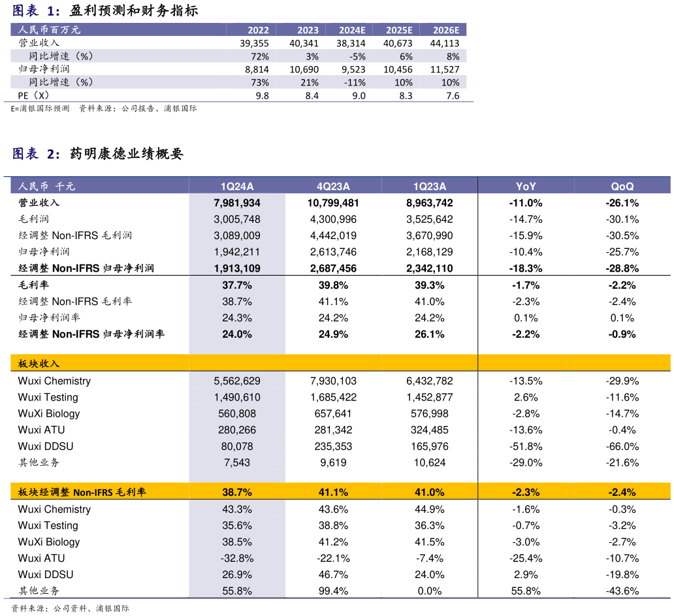
Task: Select Wuxi Testing revenue 1,490,610
Action: pos(237,397)
